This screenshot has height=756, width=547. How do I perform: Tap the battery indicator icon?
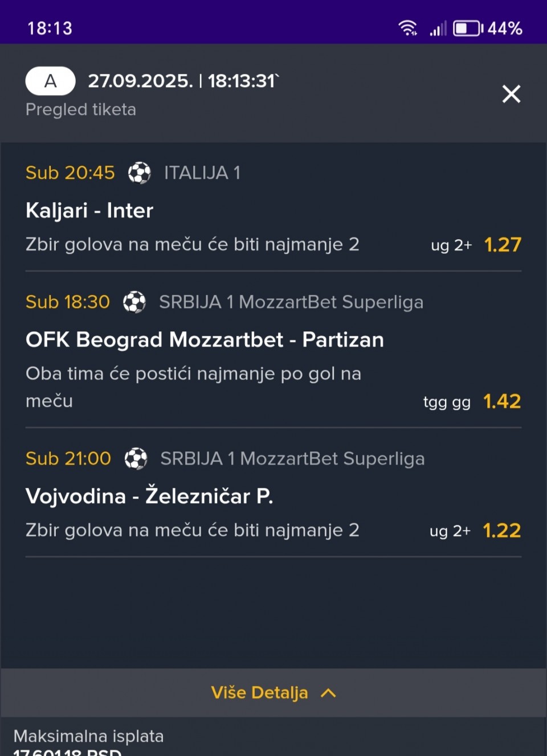(x=468, y=28)
